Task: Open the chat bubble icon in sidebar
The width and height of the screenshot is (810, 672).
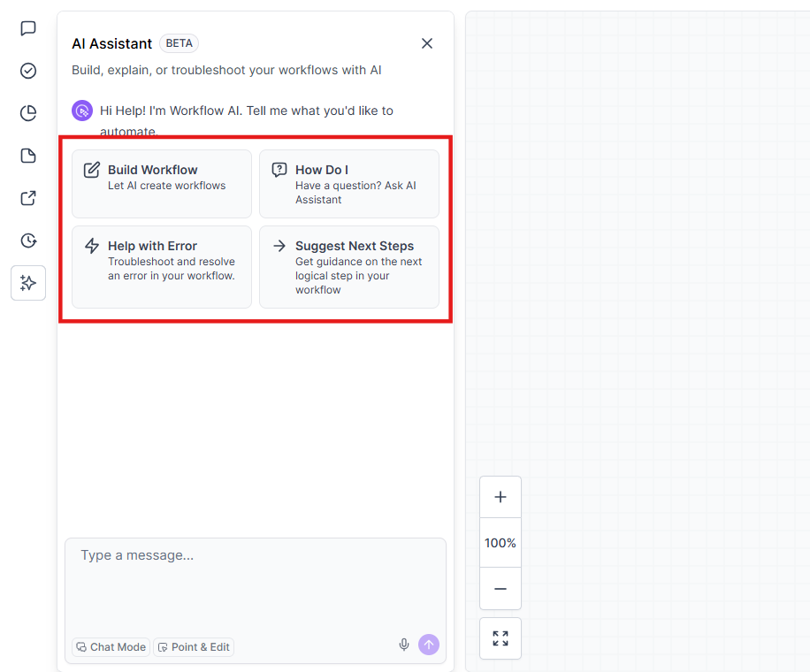Action: (x=28, y=28)
